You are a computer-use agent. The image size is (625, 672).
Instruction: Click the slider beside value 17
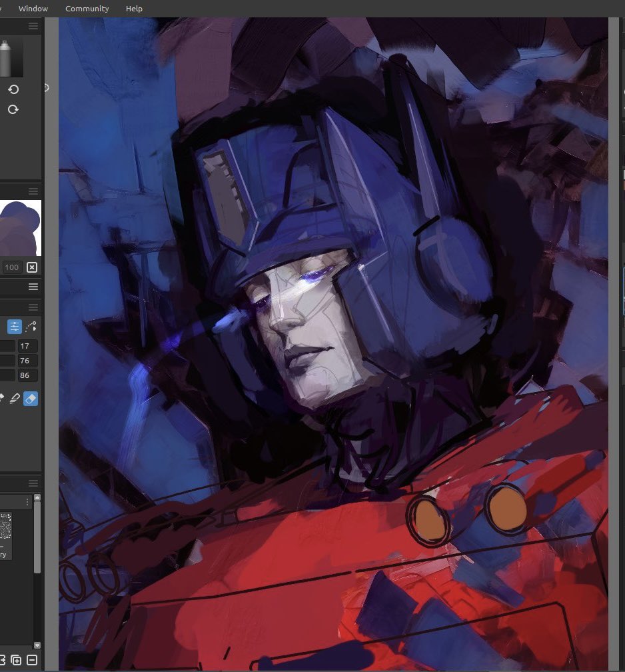pyautogui.click(x=7, y=346)
